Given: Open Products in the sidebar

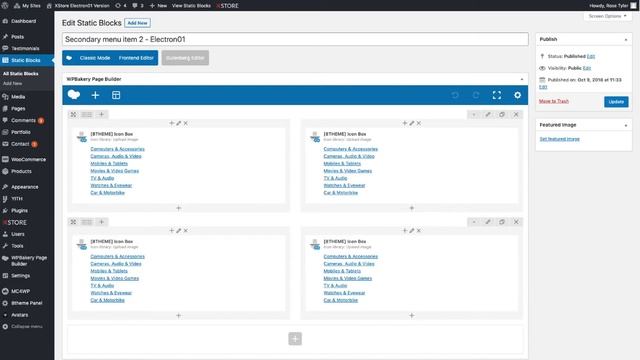Looking at the screenshot, I should pos(21,171).
